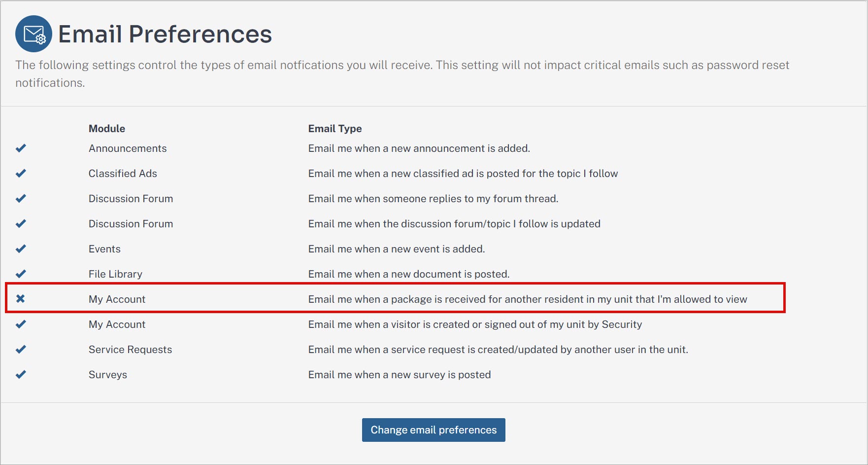This screenshot has height=465, width=868.
Task: Click checkmark for discussion forum/topic updated row
Action: (x=21, y=223)
